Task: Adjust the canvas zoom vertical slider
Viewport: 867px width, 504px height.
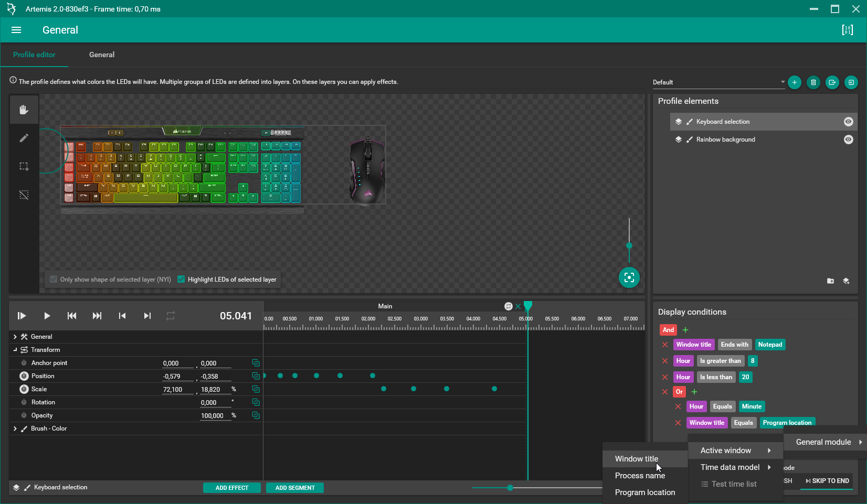Action: (x=629, y=245)
